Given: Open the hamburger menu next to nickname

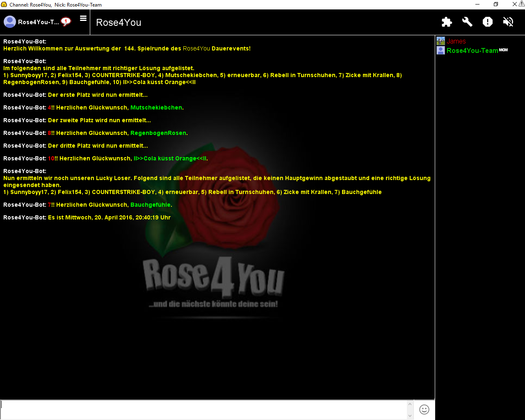Looking at the screenshot, I should (x=83, y=18).
